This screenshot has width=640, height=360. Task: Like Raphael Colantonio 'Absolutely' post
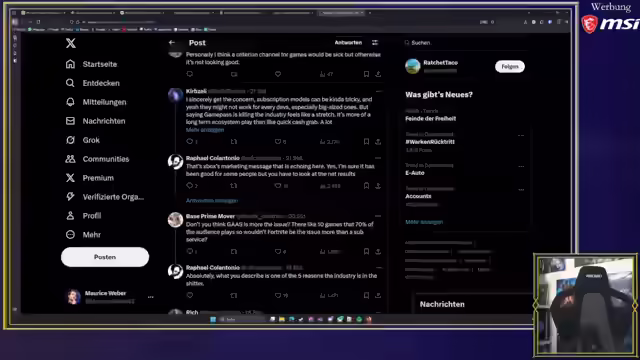coord(278,295)
